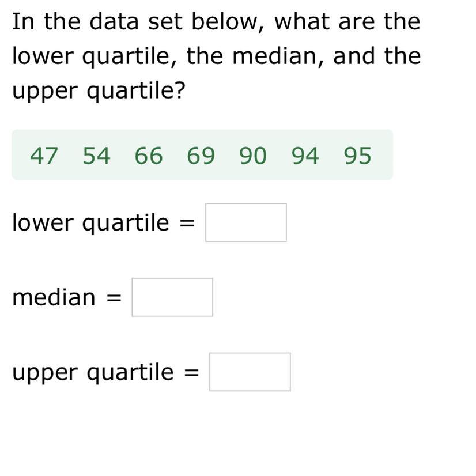Select the number 69 in the data set
Image resolution: width=476 pixels, height=476 pixels.
pos(201,156)
